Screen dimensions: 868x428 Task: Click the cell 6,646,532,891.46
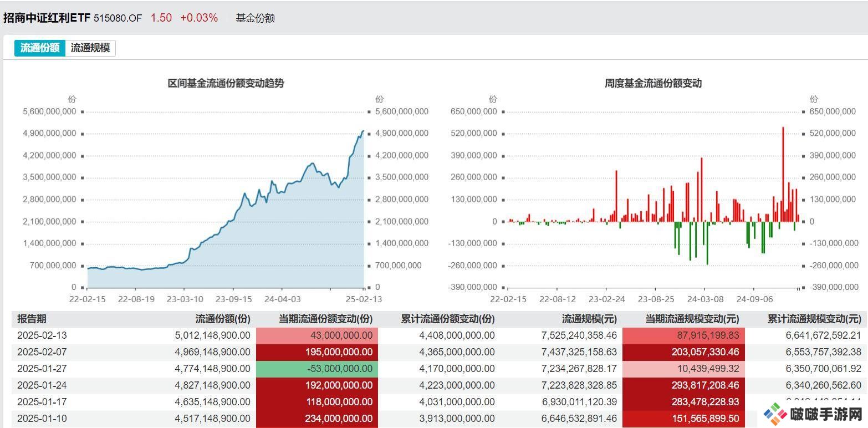coord(579,419)
